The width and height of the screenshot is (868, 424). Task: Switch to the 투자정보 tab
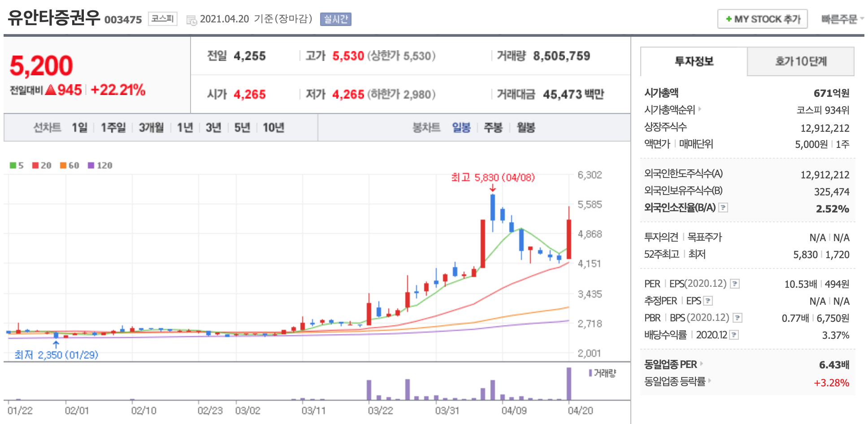[x=694, y=61]
